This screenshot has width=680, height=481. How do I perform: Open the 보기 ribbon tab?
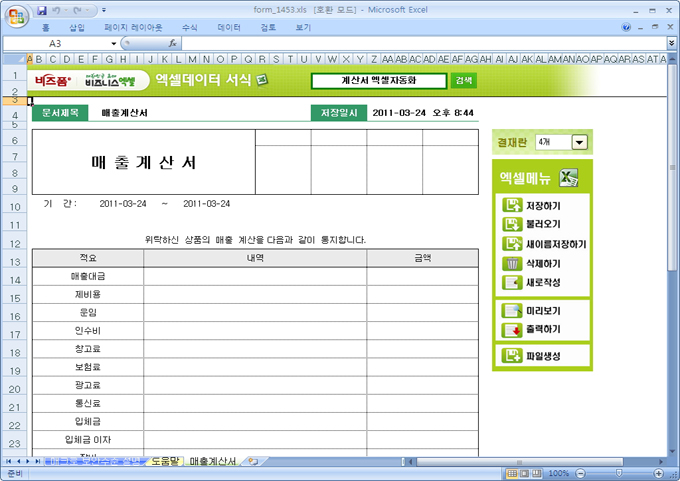(303, 28)
